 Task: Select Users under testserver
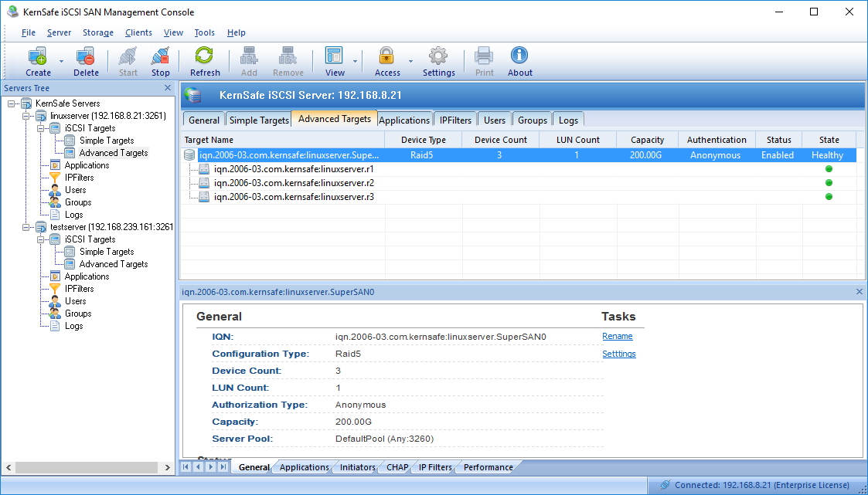click(x=75, y=301)
